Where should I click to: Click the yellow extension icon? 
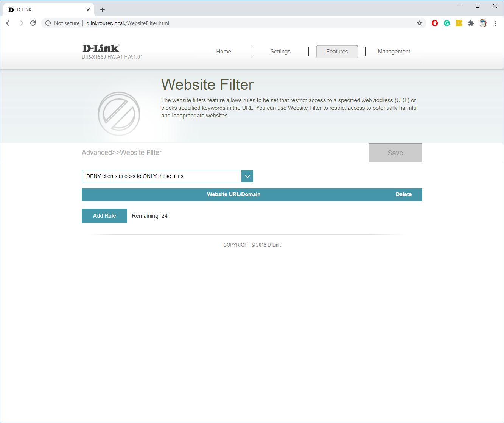[x=459, y=23]
